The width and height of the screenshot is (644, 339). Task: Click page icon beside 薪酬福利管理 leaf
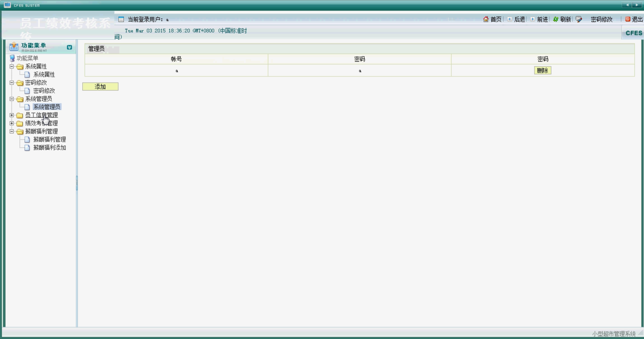(x=27, y=140)
